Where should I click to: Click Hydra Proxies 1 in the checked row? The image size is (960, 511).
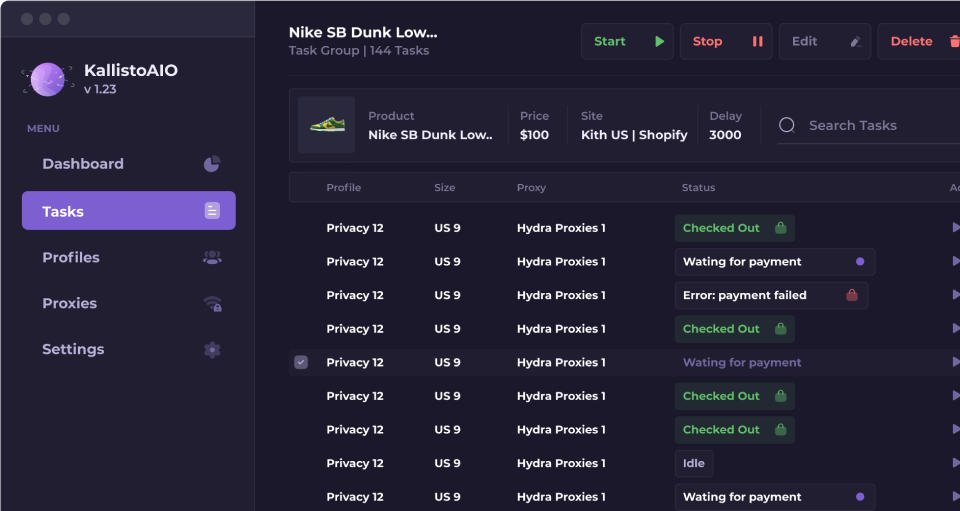(561, 362)
